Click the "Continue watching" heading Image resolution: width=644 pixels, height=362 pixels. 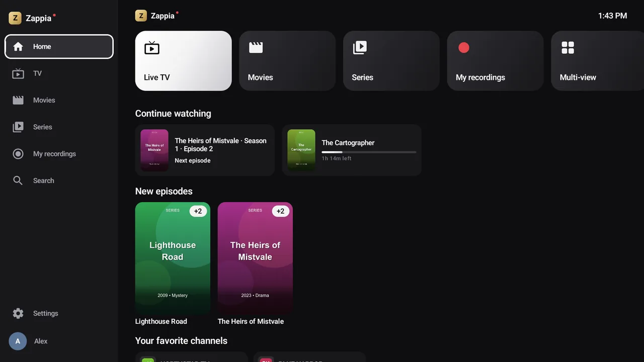pos(173,114)
